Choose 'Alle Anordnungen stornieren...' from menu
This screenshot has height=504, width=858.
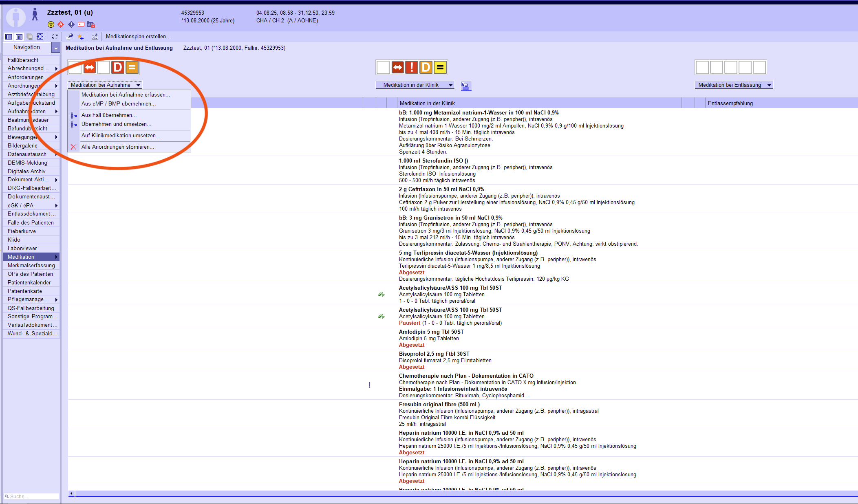[117, 147]
